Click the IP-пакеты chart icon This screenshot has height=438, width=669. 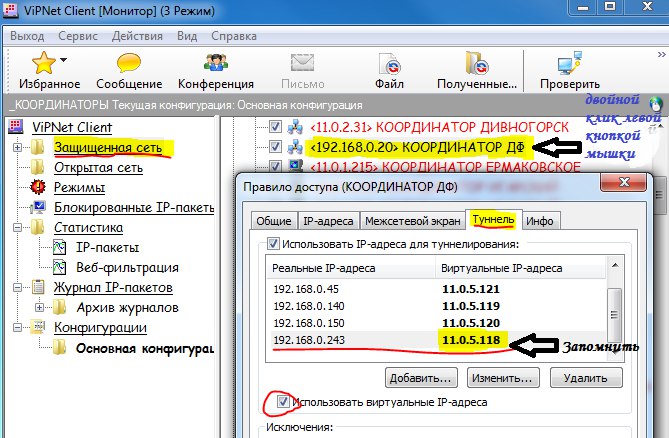[60, 247]
